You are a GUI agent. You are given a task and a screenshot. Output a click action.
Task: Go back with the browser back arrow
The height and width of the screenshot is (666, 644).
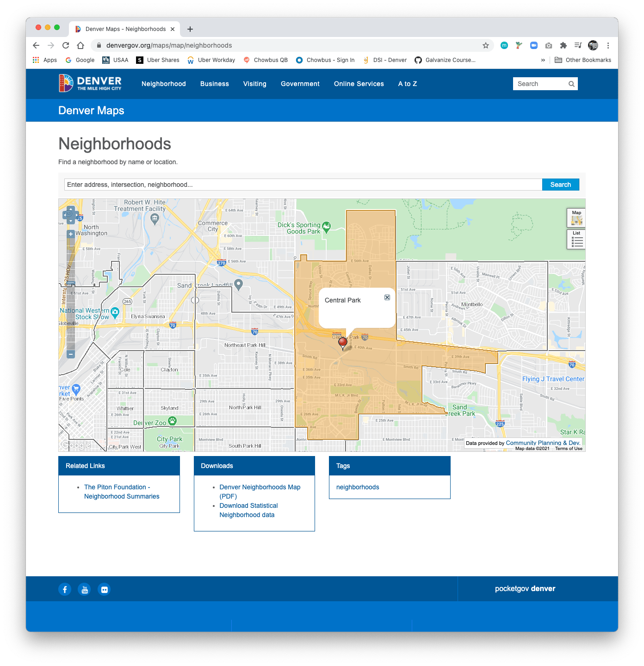[x=36, y=45]
